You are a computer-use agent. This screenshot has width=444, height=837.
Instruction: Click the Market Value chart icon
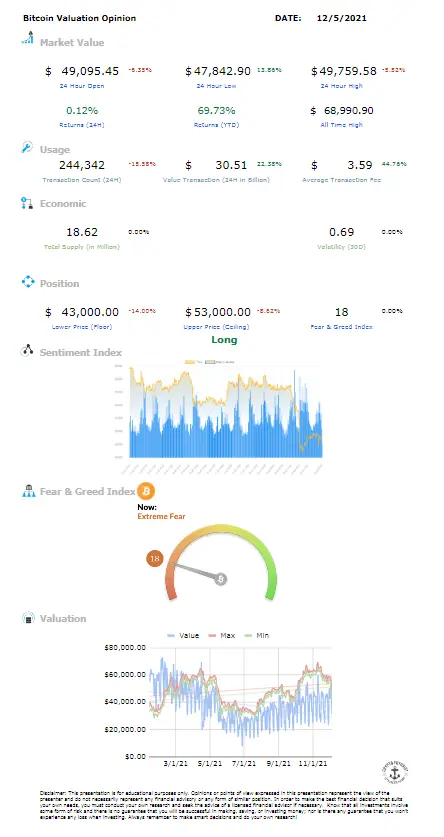pos(27,38)
